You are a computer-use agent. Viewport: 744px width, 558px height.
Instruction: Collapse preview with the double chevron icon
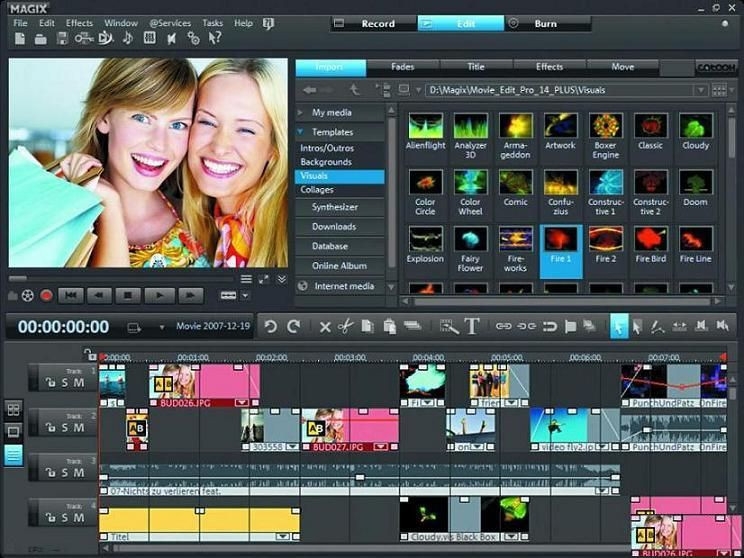tap(282, 279)
